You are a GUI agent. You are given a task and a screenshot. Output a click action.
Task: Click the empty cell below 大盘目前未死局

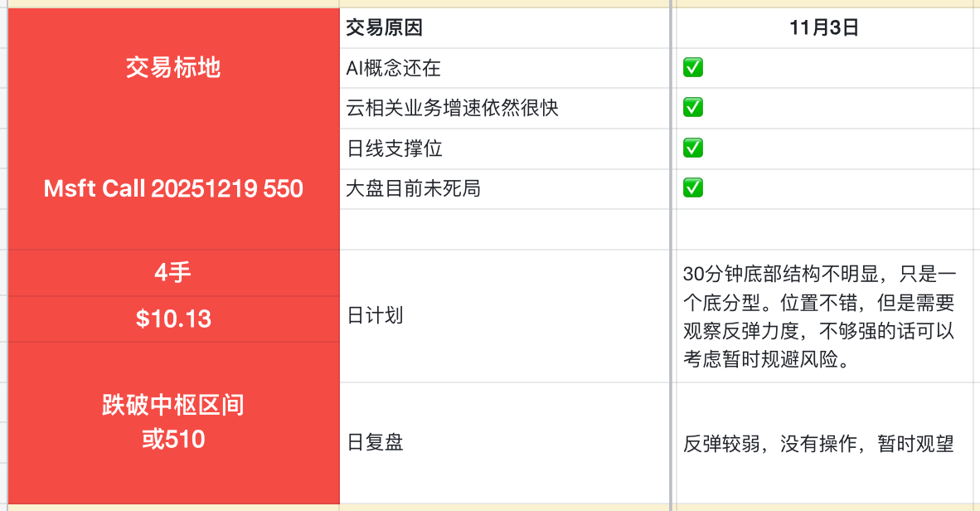[x=504, y=229]
